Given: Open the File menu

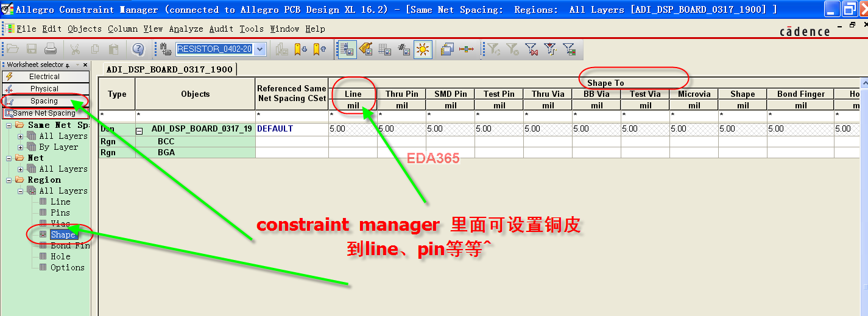Looking at the screenshot, I should pos(26,29).
